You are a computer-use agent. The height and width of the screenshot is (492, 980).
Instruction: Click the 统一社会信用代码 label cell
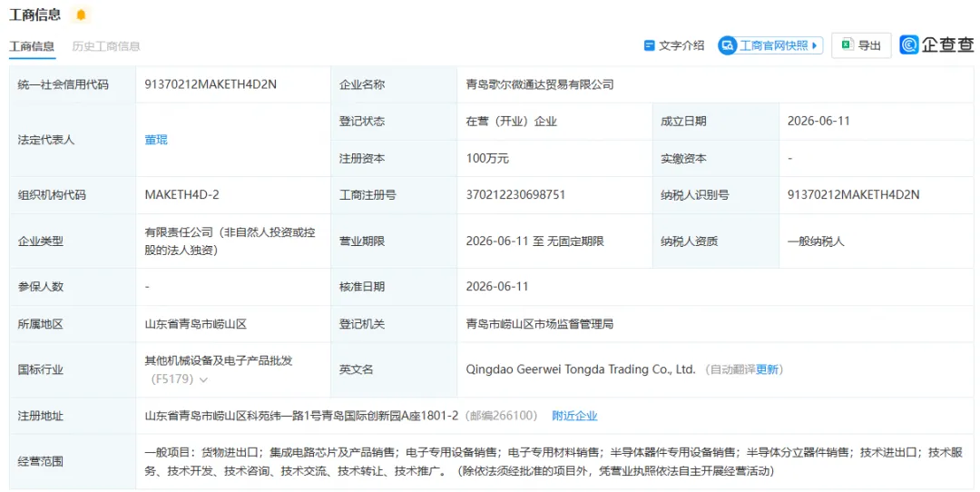tap(73, 84)
